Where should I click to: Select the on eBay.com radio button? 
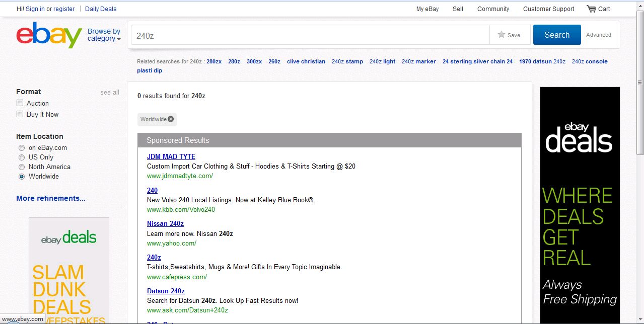(22, 148)
